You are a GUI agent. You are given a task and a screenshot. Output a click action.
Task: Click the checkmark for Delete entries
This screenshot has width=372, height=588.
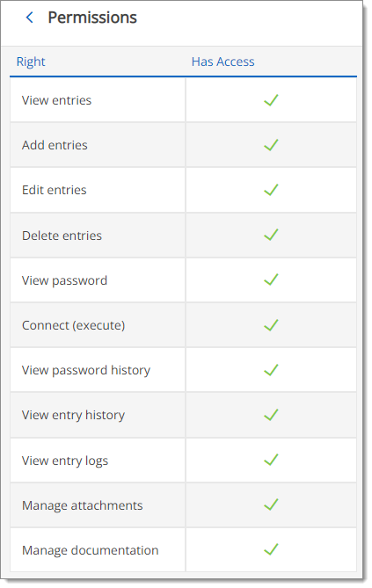(271, 235)
